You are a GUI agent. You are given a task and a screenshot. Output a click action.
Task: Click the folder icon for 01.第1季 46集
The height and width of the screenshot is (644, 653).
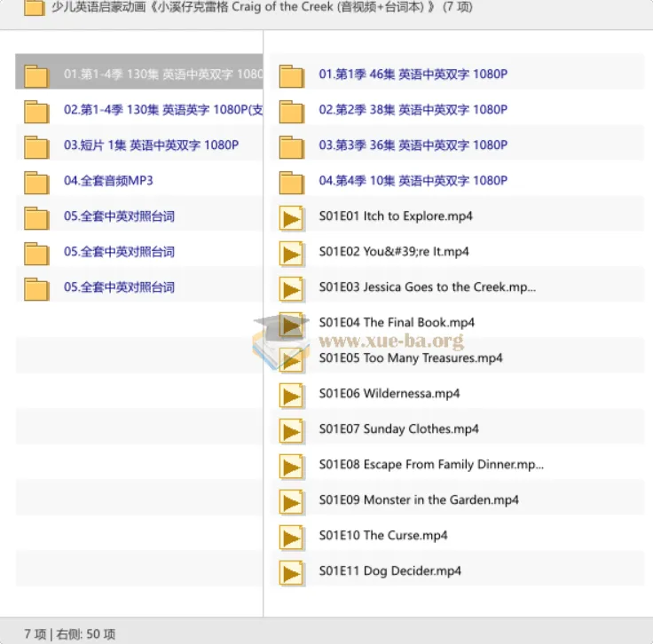tap(292, 76)
